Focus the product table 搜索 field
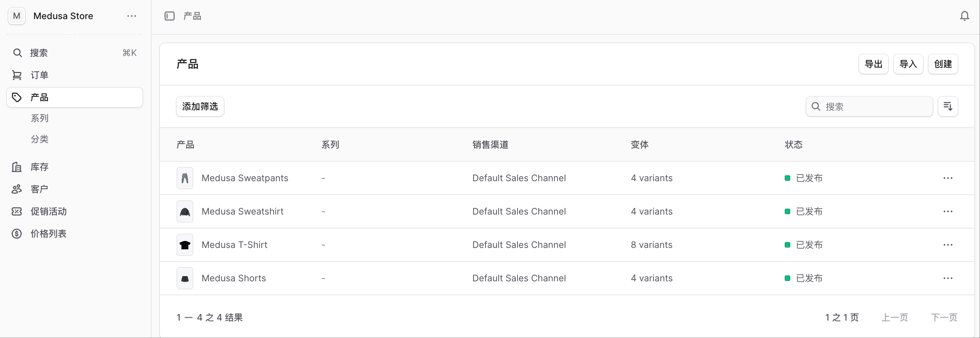The image size is (980, 338). coord(869,106)
